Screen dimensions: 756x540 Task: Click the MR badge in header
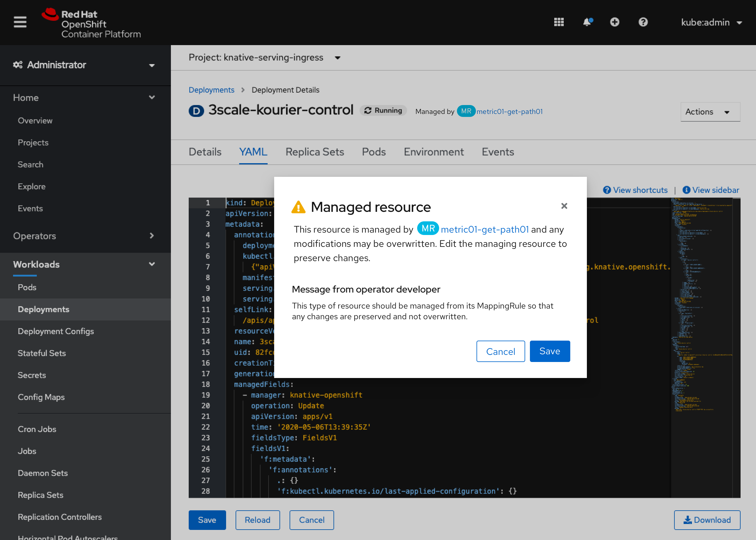pyautogui.click(x=466, y=111)
